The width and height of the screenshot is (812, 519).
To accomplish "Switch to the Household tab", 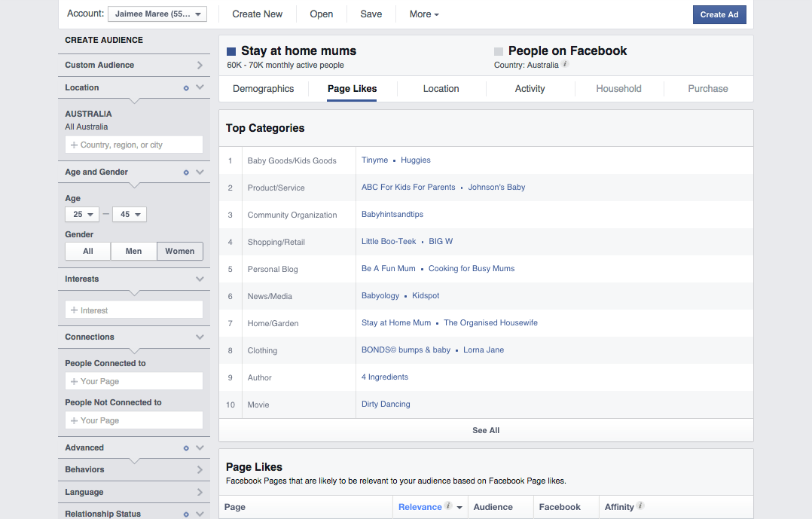I will pos(619,89).
